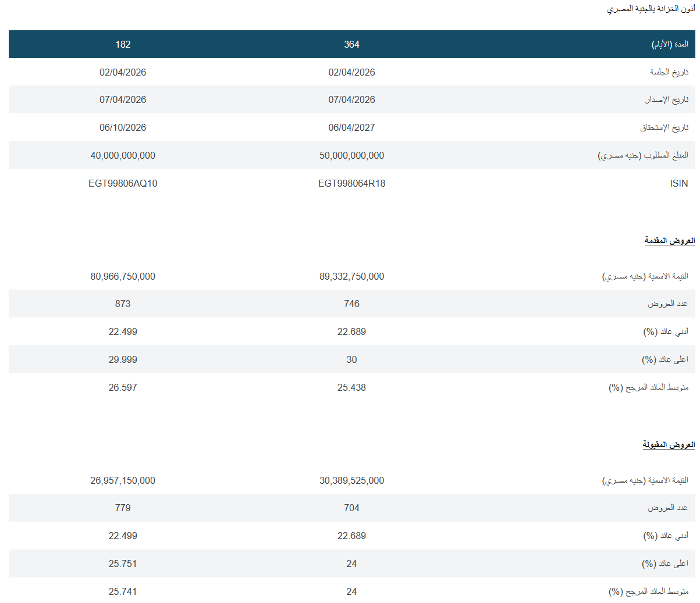This screenshot has height=603, width=700.
Task: Click the تاريخ الإصدار row label
Action: click(x=666, y=99)
